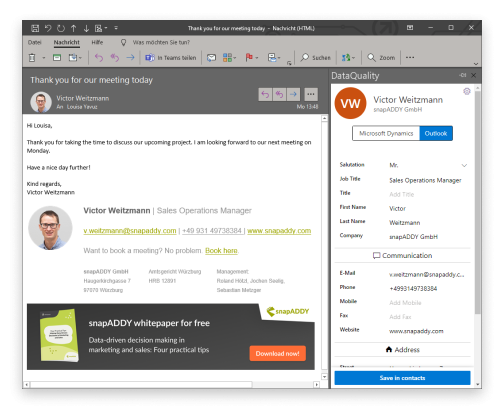
Task: Share message via In Teams teilen
Action: click(171, 58)
